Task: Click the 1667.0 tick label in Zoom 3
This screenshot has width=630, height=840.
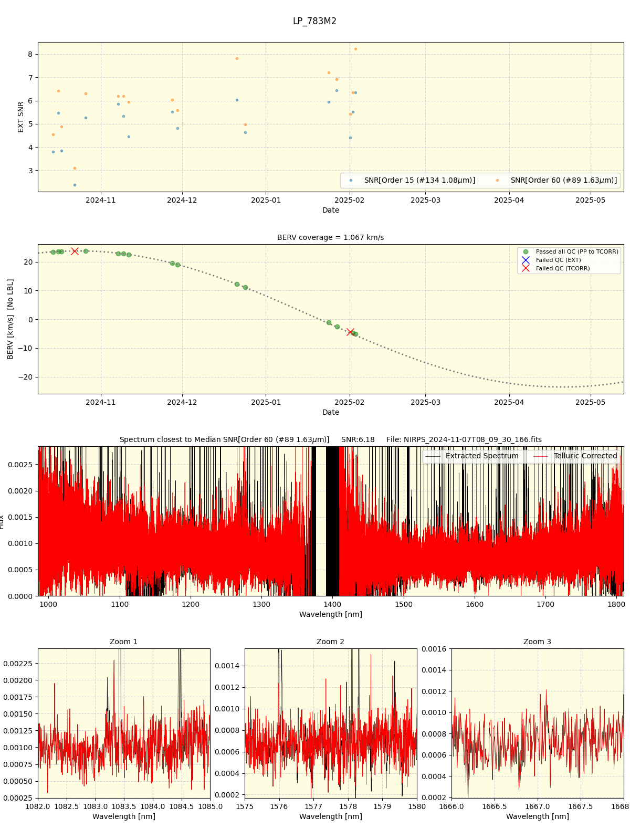Action: [x=537, y=806]
